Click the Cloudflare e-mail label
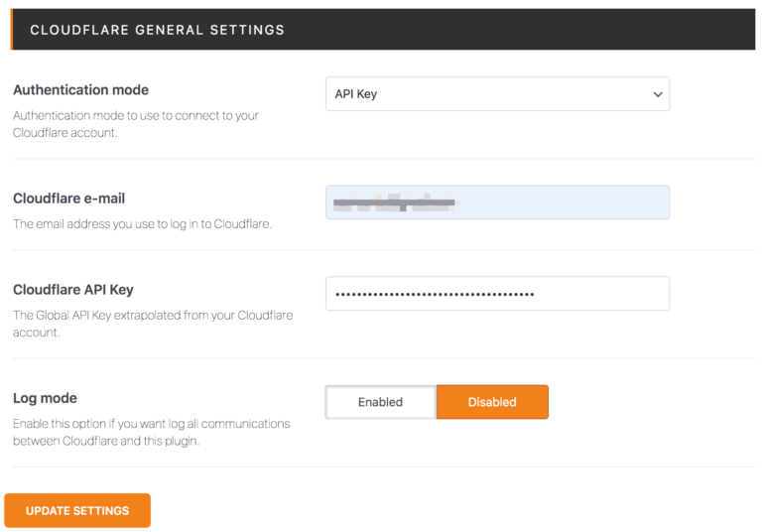Viewport: 764px width, 532px height. (x=68, y=199)
